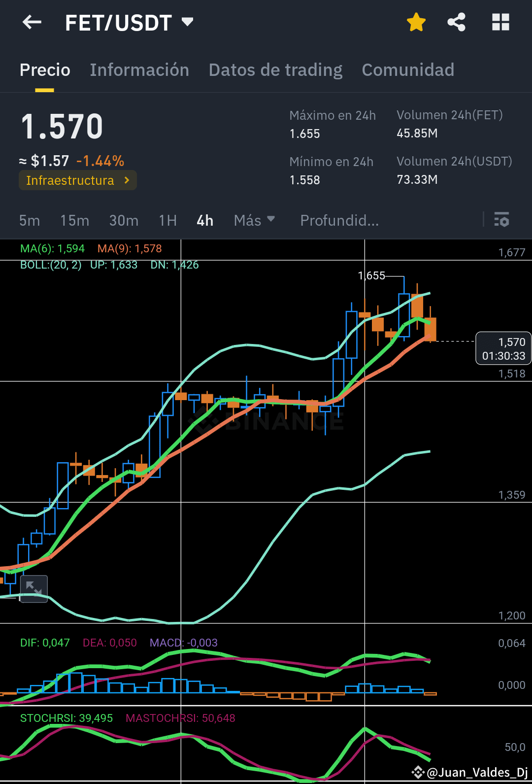Screen dimensions: 532x784
Task: Select the 4h timeframe
Action: [205, 220]
